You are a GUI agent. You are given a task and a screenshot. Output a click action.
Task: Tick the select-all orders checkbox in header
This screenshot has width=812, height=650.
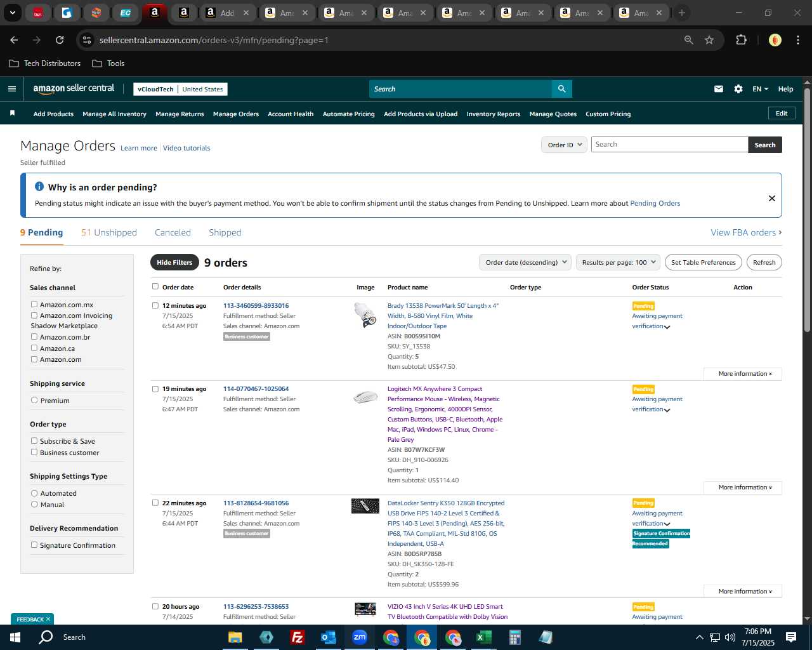pyautogui.click(x=155, y=286)
